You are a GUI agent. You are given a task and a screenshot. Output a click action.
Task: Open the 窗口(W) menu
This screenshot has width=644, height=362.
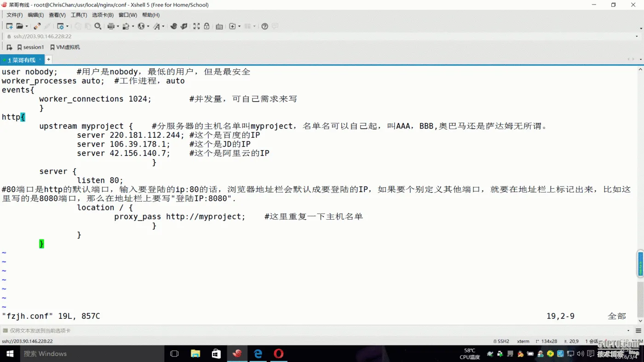tap(128, 15)
